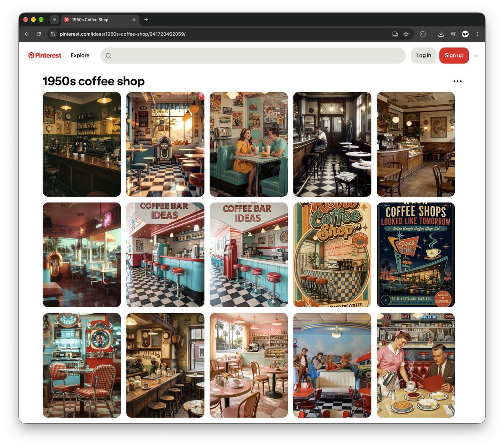Open the Explore link

(80, 55)
